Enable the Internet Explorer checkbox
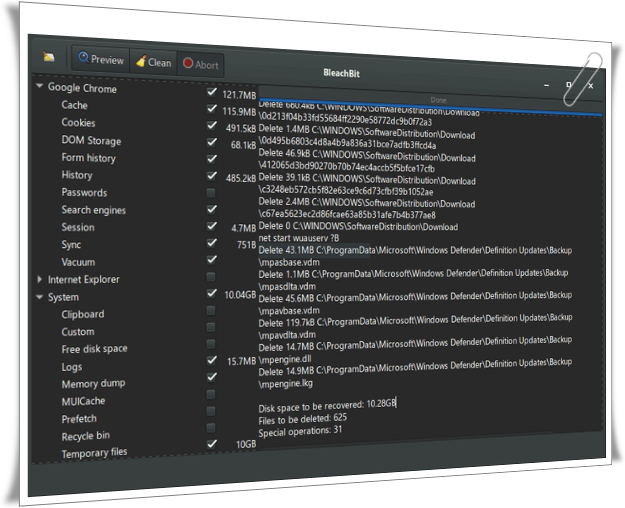Image resolution: width=625 pixels, height=508 pixels. [211, 276]
